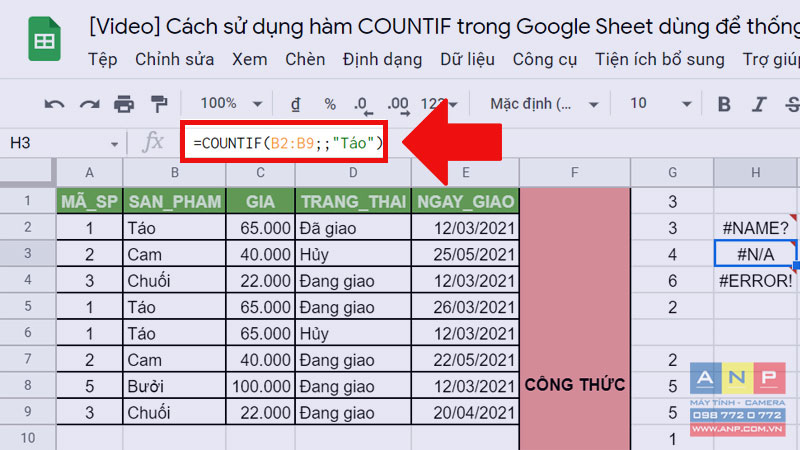Click the Redo arrow icon

tap(90, 105)
